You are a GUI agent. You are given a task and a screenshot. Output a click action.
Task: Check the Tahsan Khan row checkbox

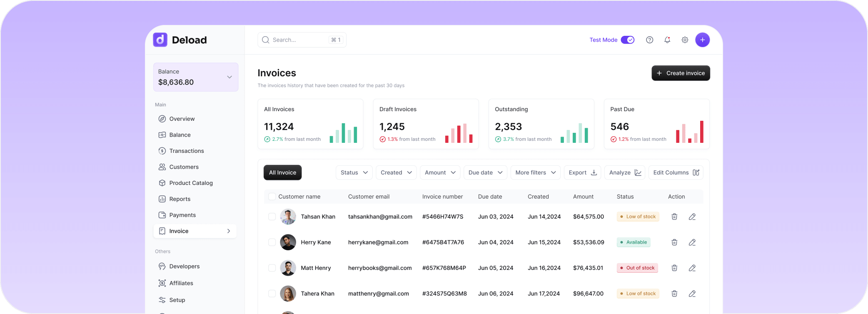tap(272, 217)
